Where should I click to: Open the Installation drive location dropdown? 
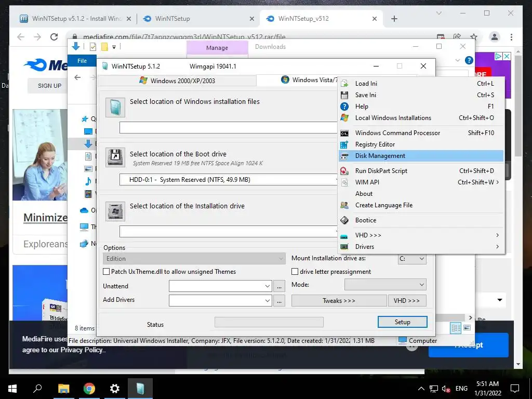[x=229, y=231]
